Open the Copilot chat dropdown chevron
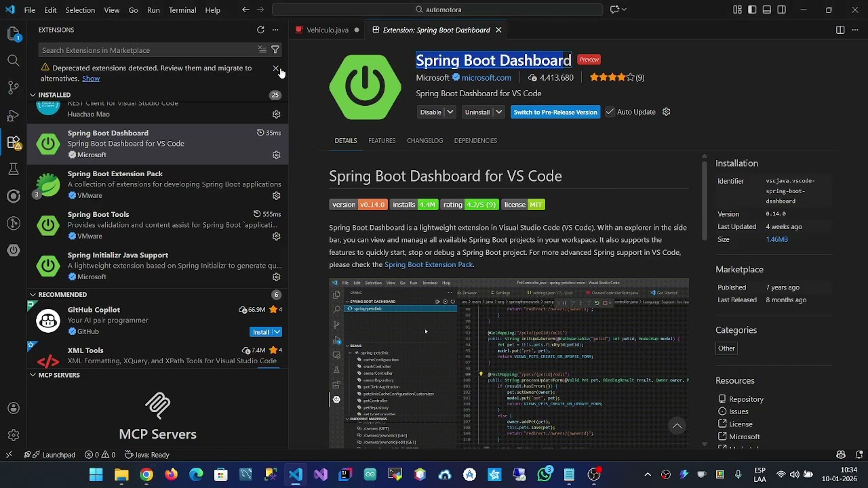868x488 pixels. (x=624, y=10)
